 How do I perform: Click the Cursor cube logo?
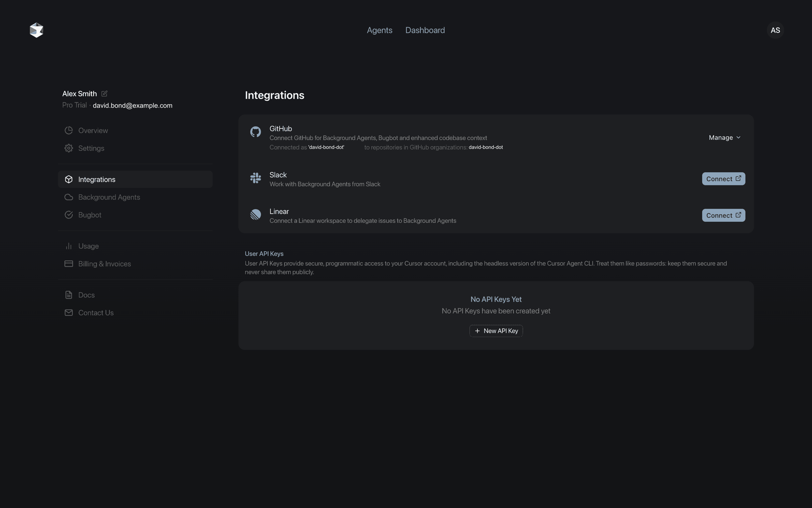(x=36, y=30)
